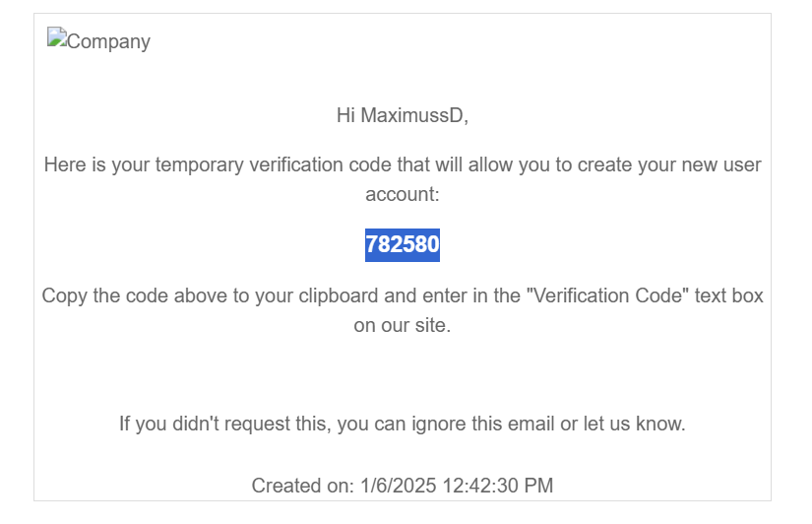This screenshot has width=812, height=524.
Task: Click the date 1/6/2025
Action: pyautogui.click(x=399, y=486)
